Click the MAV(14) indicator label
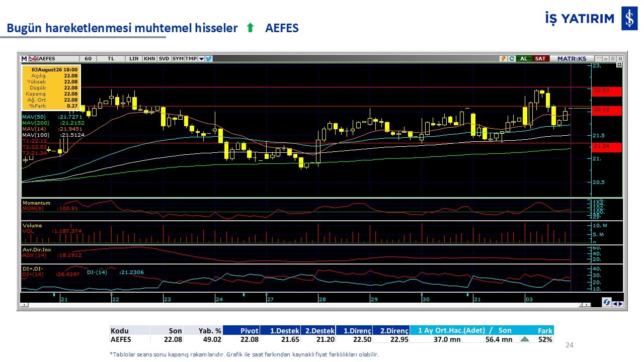The height and width of the screenshot is (362, 644). tap(34, 129)
